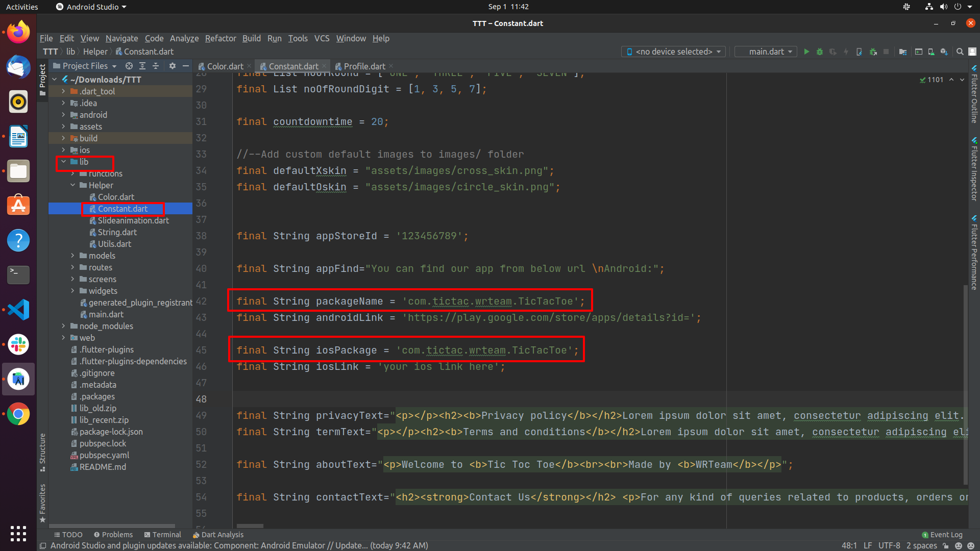980x551 pixels.
Task: Expand the android folder
Action: click(63, 115)
